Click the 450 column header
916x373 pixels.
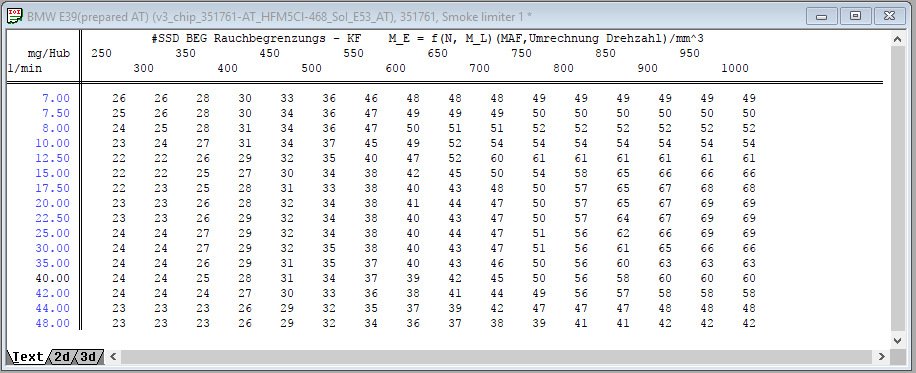tap(270, 53)
